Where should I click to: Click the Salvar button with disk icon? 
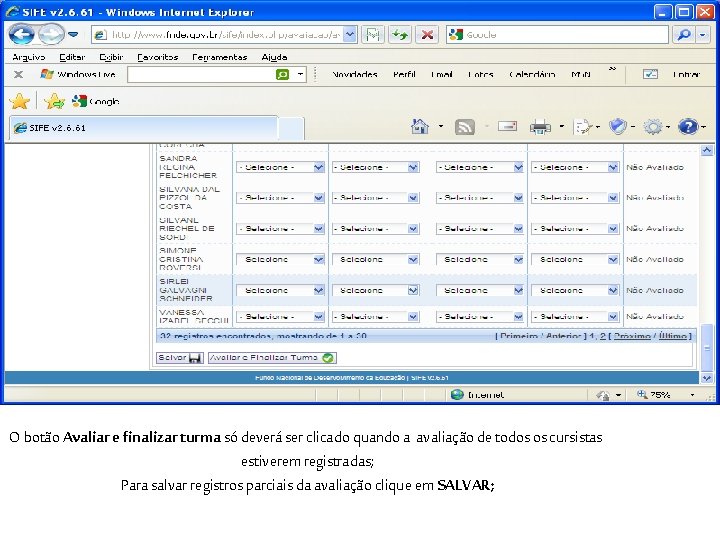click(x=180, y=358)
